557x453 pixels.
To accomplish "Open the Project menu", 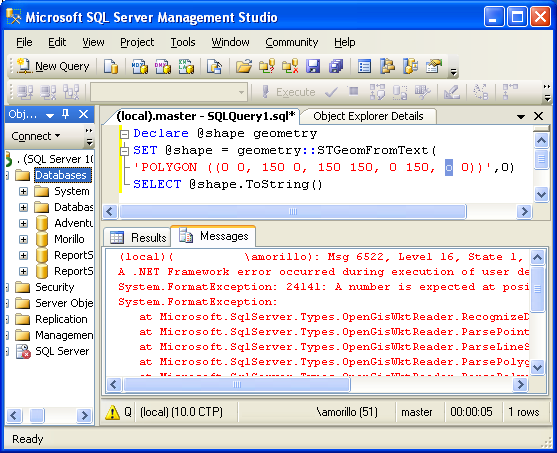I will 137,42.
